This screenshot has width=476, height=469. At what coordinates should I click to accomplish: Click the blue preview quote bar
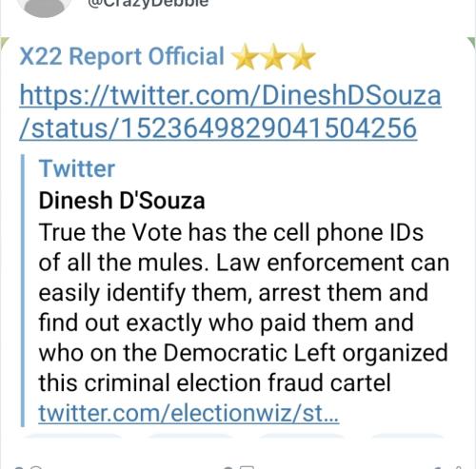[23, 290]
